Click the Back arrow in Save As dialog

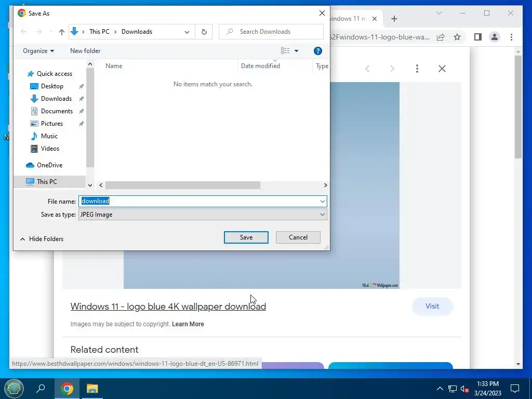[23, 32]
